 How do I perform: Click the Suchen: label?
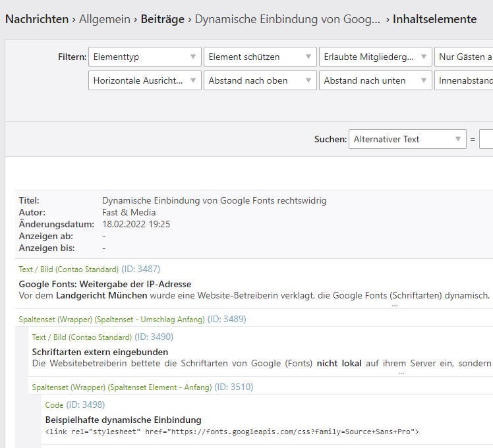coord(331,139)
